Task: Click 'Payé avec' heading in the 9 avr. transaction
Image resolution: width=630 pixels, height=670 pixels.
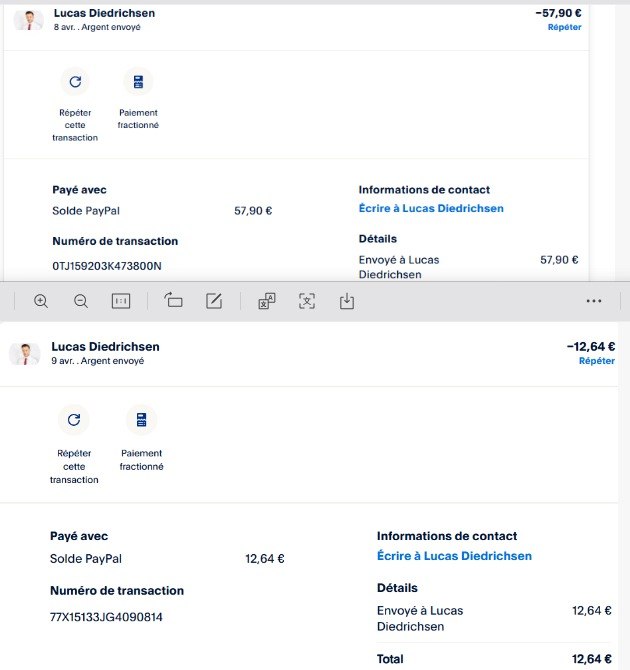Action: [79, 536]
